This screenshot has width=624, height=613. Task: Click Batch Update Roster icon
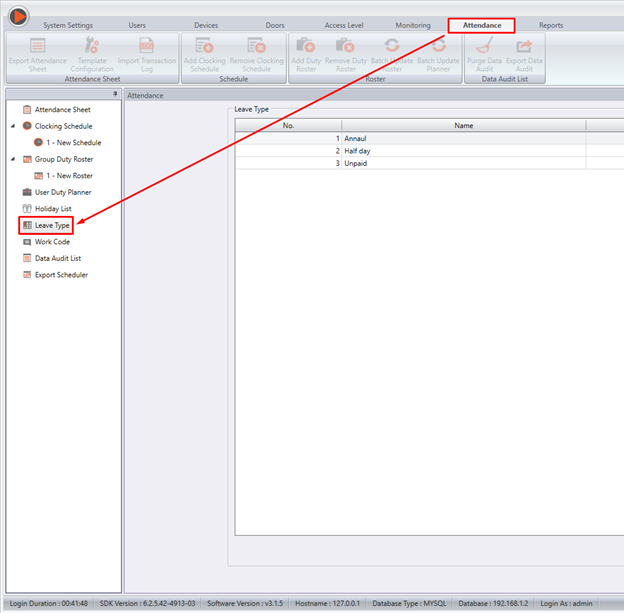[392, 45]
